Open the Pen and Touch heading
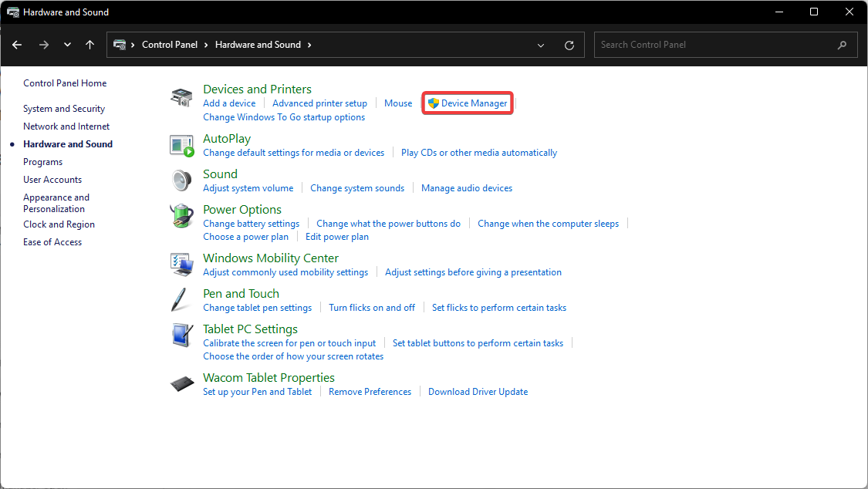This screenshot has height=489, width=868. click(x=241, y=294)
